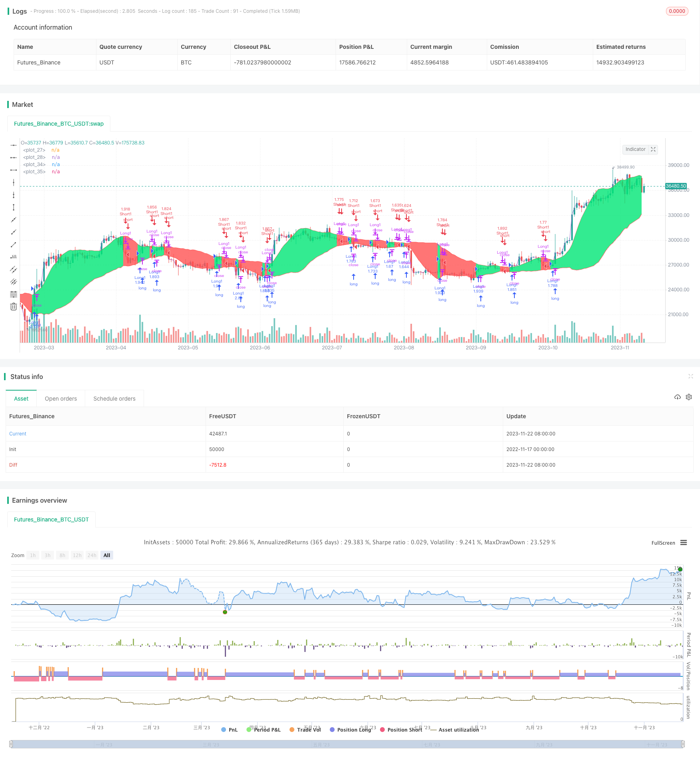Select the price line tool with 123 label
Viewport: 700px width, 760px height.
[x=14, y=257]
